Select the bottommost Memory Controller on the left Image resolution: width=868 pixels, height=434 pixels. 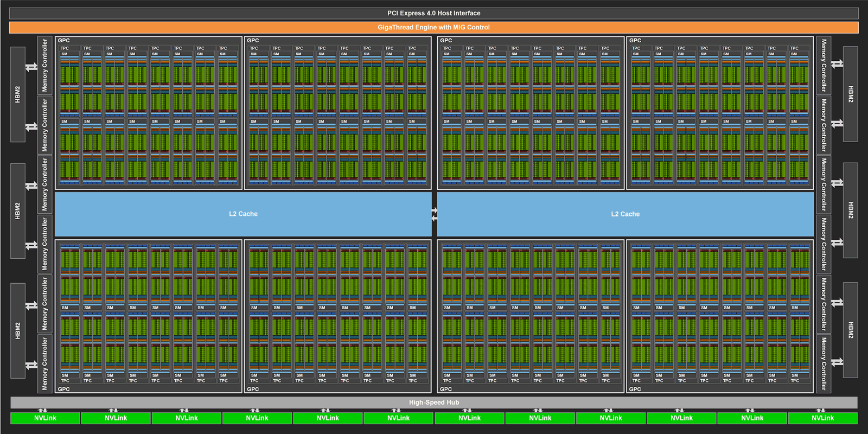(44, 363)
